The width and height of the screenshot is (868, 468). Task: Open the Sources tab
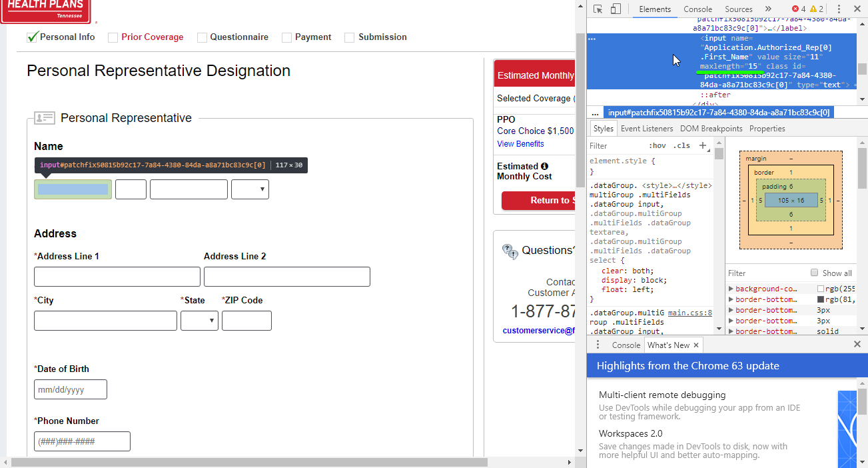(x=738, y=9)
